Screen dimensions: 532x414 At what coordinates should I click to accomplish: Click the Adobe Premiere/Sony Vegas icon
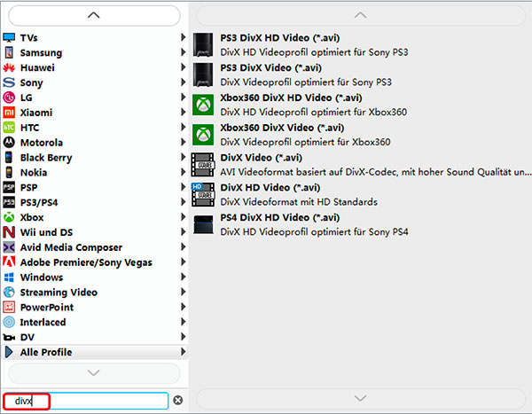[x=9, y=262]
